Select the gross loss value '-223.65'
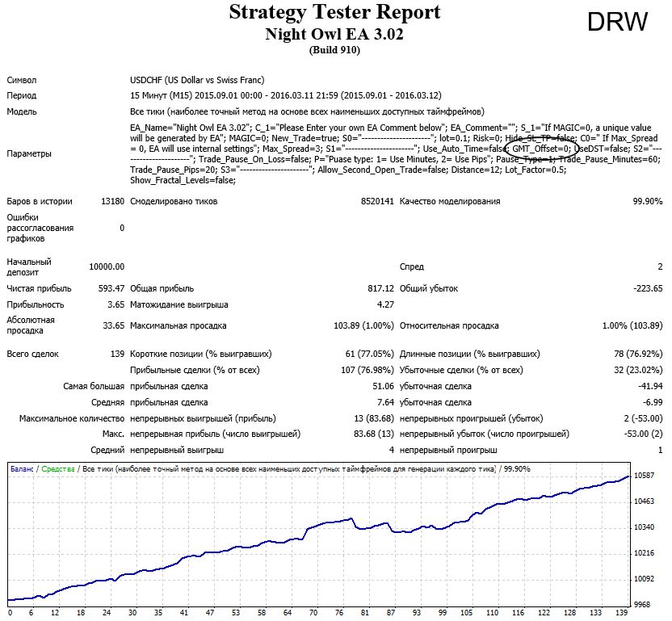 pyautogui.click(x=648, y=289)
